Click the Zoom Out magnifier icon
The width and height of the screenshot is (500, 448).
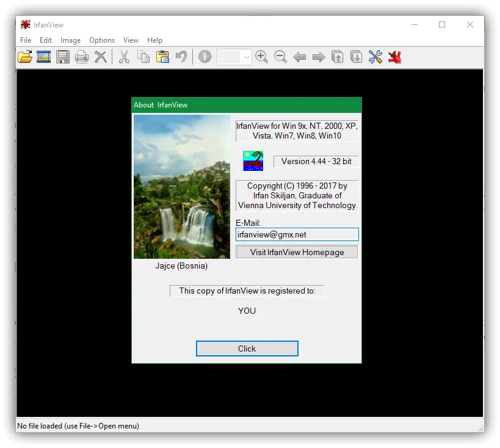tap(281, 57)
